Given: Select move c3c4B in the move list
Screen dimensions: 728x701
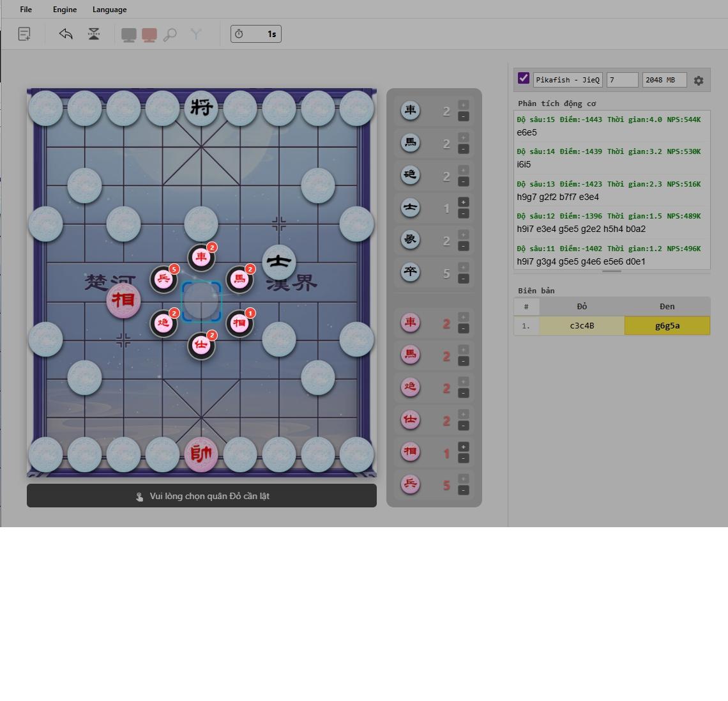Looking at the screenshot, I should 582,326.
